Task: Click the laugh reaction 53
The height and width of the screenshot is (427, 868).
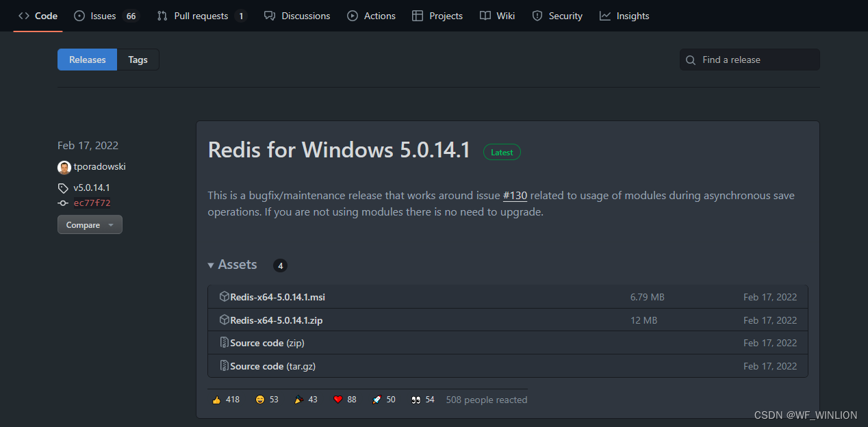Action: pyautogui.click(x=267, y=400)
